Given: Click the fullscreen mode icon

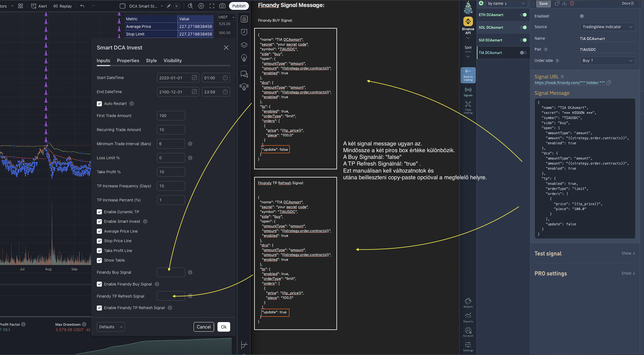Looking at the screenshot, I should pos(212,6).
